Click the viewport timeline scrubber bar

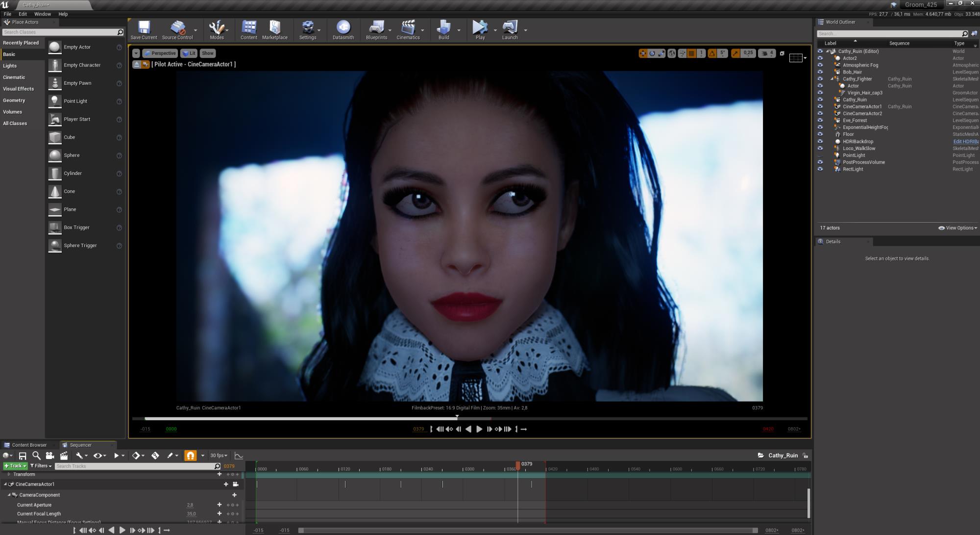click(x=469, y=419)
